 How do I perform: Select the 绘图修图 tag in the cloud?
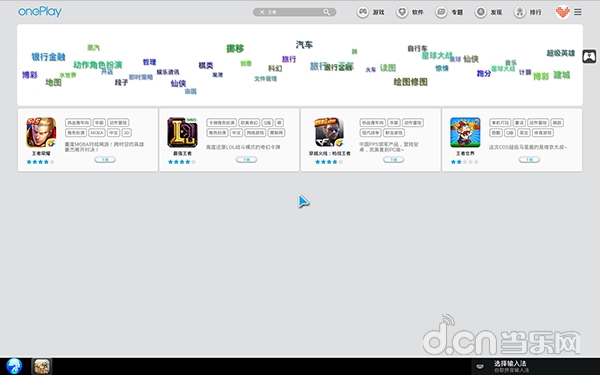(411, 82)
